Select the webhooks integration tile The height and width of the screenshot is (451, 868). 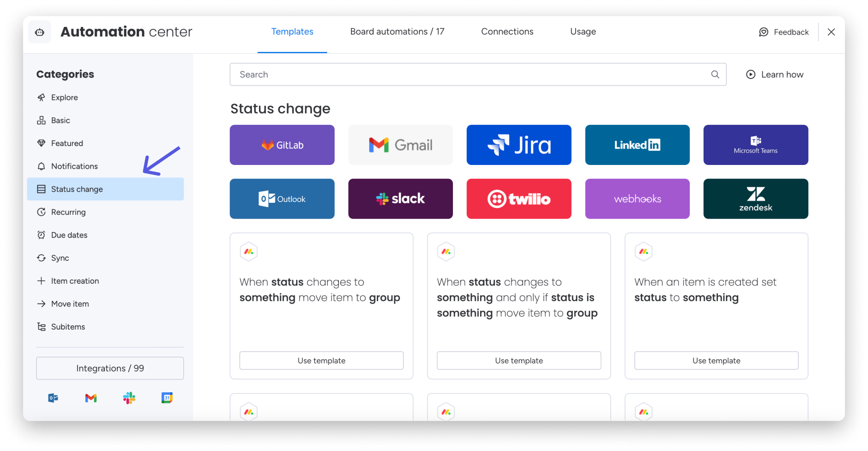[x=637, y=199]
